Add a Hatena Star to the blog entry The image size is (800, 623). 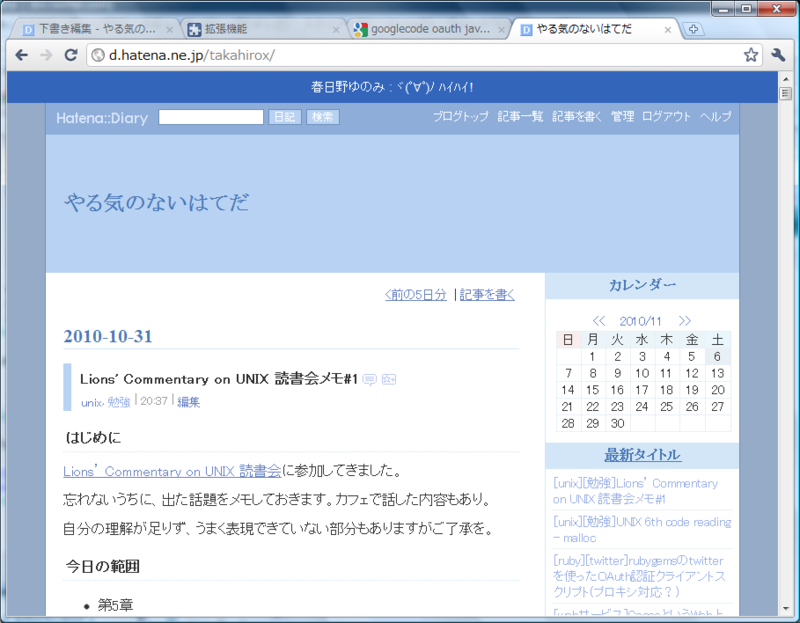tap(389, 379)
